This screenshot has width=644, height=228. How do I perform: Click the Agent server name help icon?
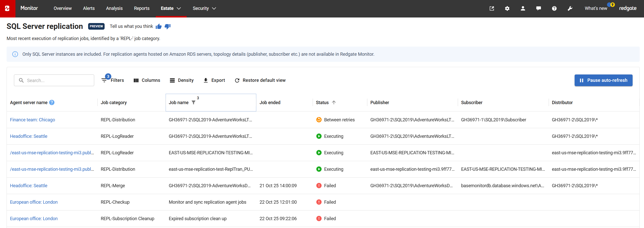point(52,103)
